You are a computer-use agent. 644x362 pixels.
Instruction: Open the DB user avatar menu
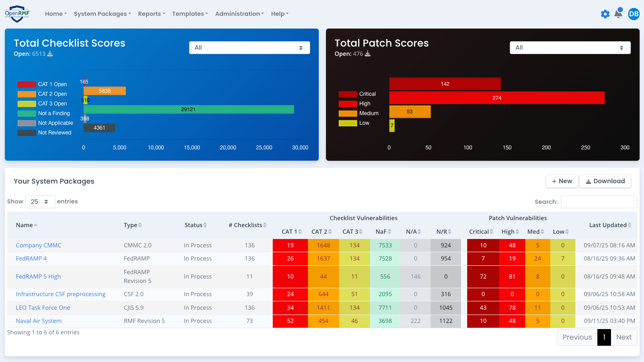point(633,14)
